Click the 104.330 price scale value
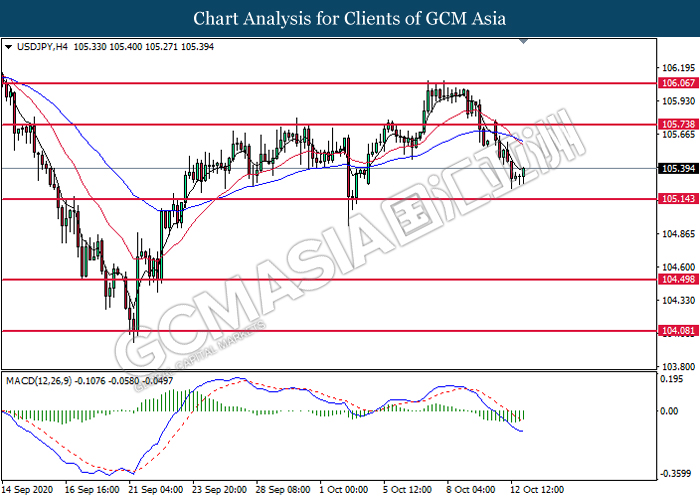The height and width of the screenshot is (500, 700). [678, 300]
